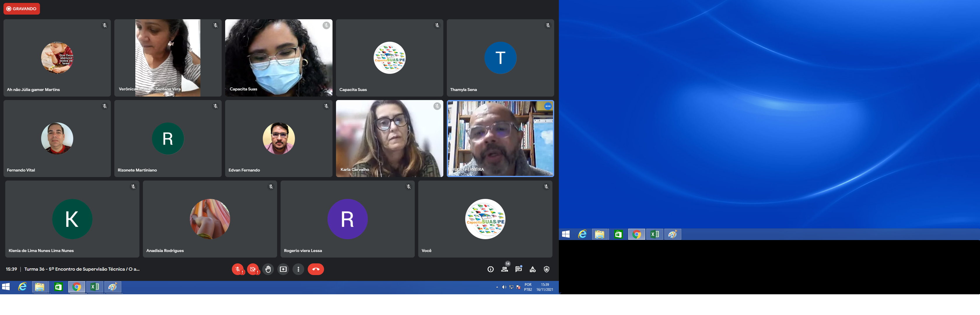Click Thamyla Sena's muted microphone icon

click(x=548, y=25)
